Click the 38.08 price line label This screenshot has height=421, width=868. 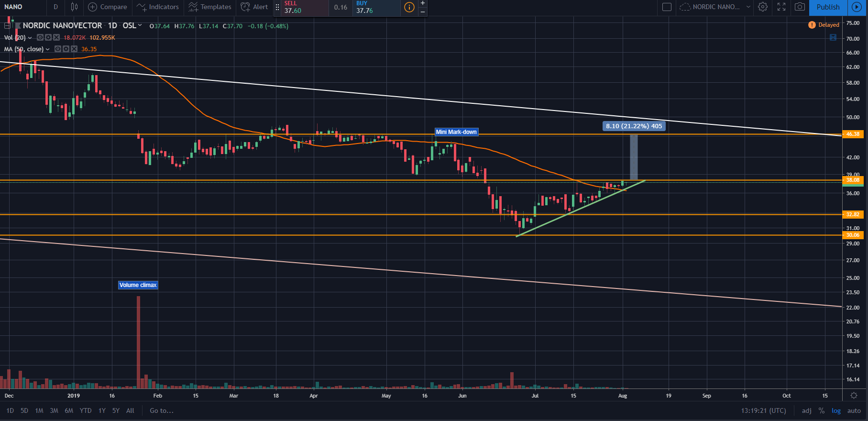coord(853,180)
